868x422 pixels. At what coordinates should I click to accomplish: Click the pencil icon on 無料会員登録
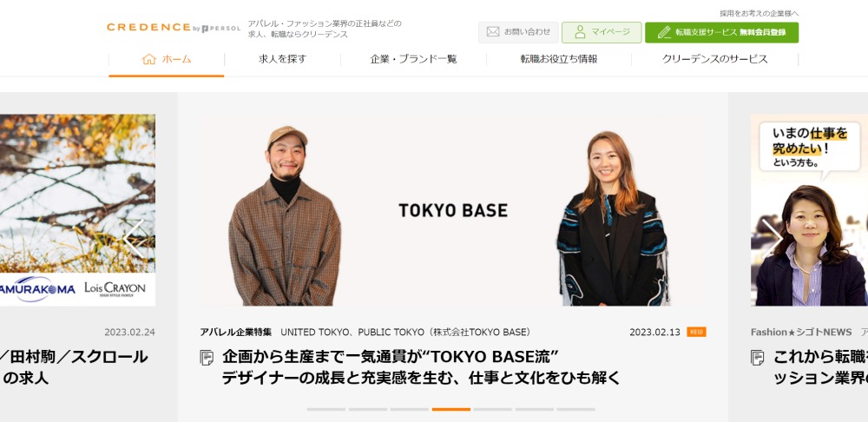pyautogui.click(x=664, y=32)
